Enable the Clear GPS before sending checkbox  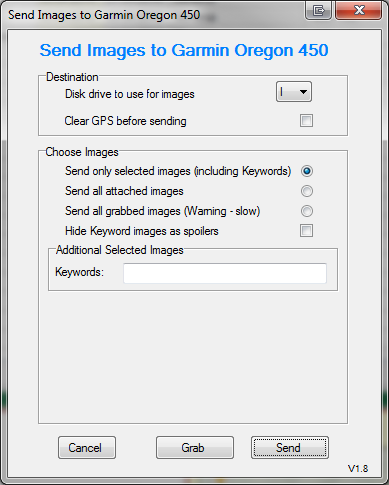tap(306, 120)
